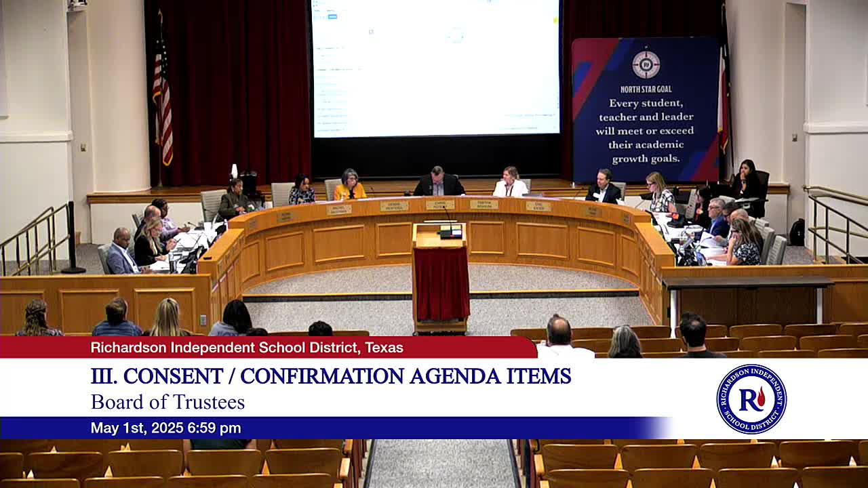The image size is (868, 488).
Task: Click the "NORTH STAR GOAL" heading on the banner
Action: (x=646, y=89)
